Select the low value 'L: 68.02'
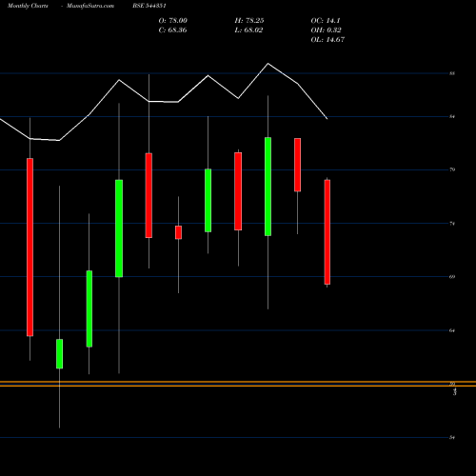 pos(248,30)
